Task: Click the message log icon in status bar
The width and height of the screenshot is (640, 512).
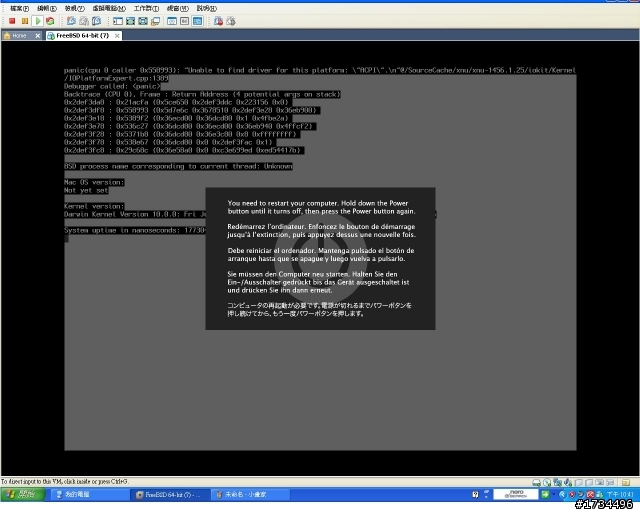Action: coord(626,483)
